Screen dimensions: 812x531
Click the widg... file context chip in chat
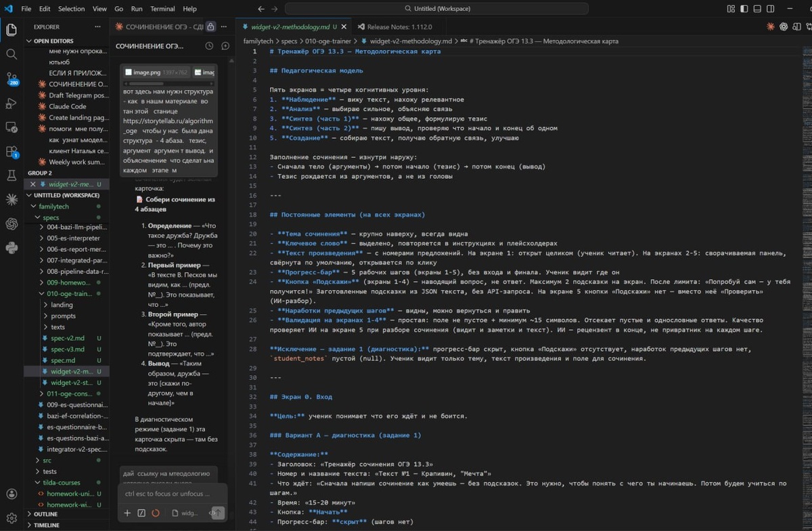click(x=184, y=513)
